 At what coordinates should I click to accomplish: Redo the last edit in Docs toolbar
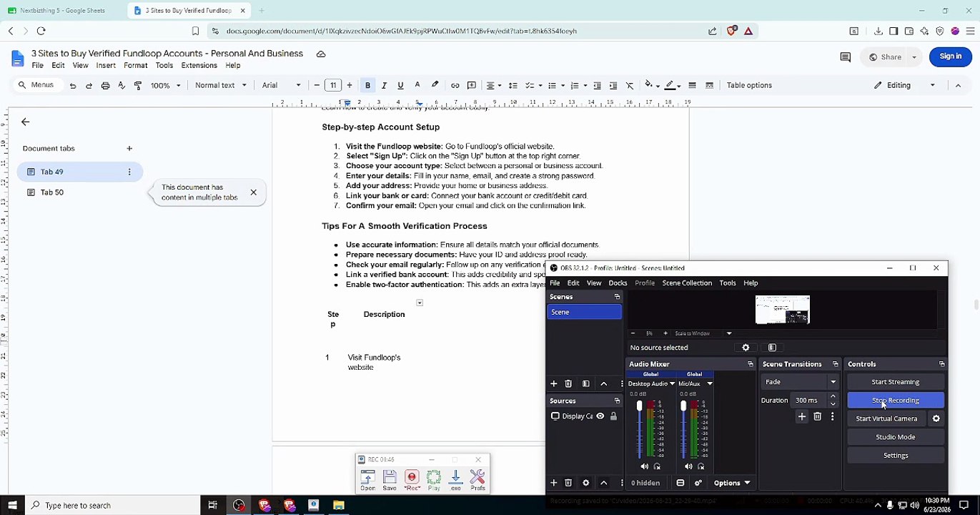point(89,85)
